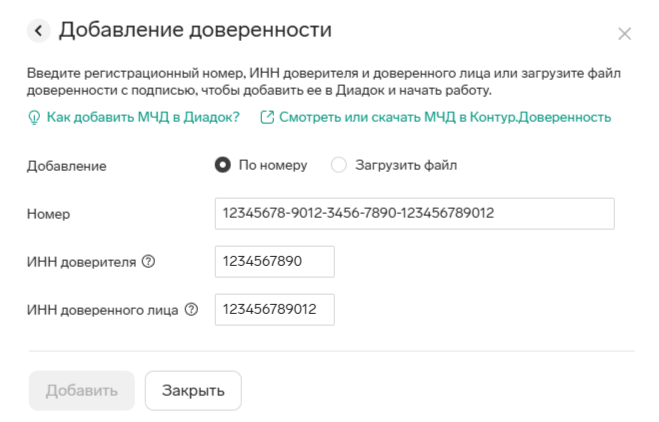Screen dimensions: 659x422
Task: Show the question-mark hint for ИНН доверенного лица
Action: [x=191, y=309]
